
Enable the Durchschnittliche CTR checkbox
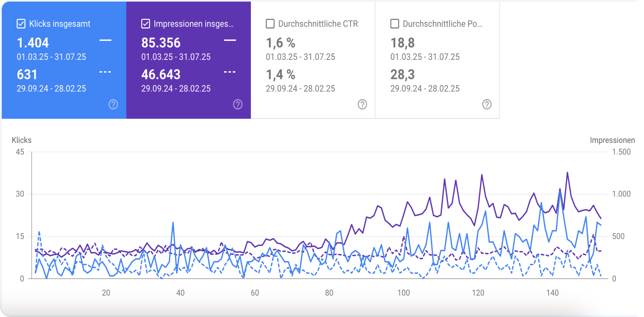(x=270, y=24)
